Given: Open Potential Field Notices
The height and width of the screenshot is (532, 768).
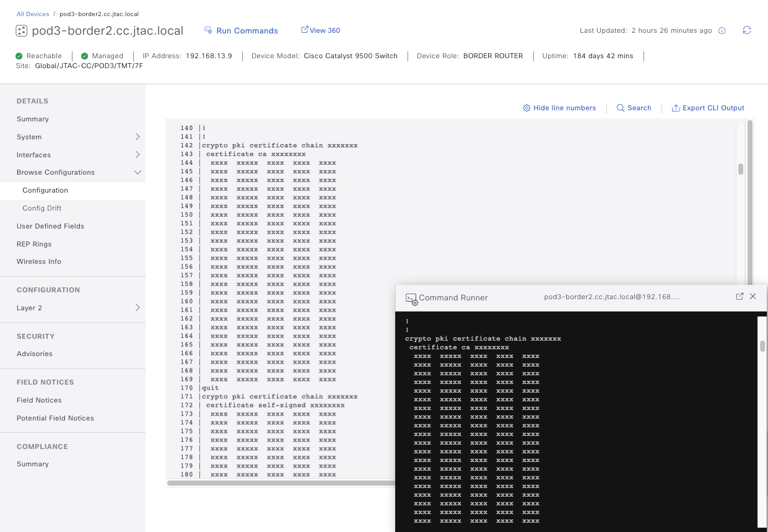Looking at the screenshot, I should coord(55,418).
